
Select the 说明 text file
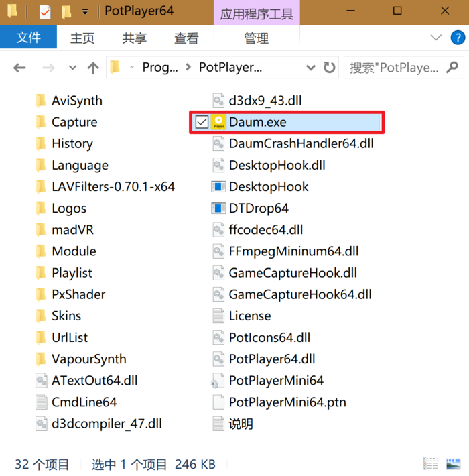[232, 424]
